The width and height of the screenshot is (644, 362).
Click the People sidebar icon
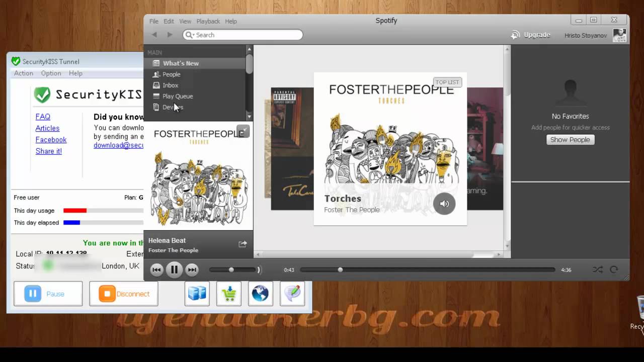(x=156, y=74)
